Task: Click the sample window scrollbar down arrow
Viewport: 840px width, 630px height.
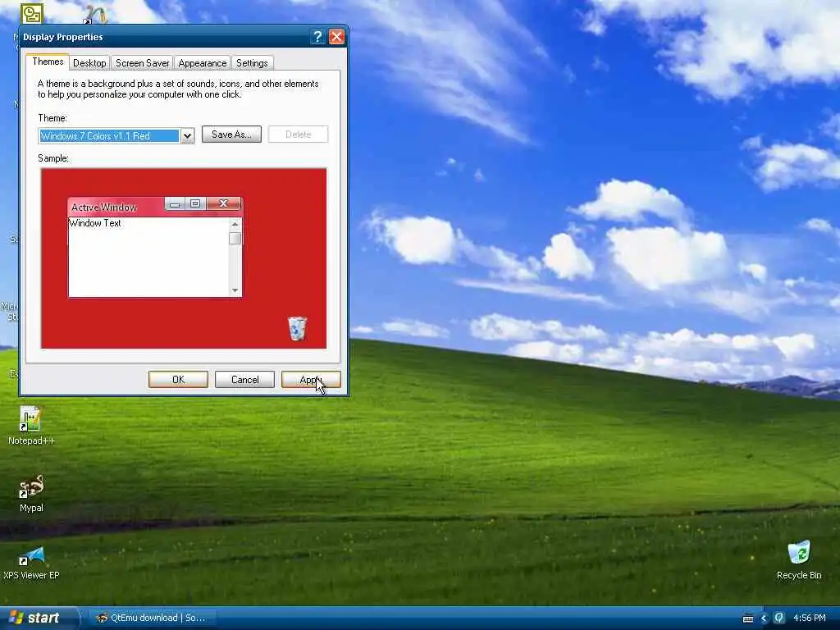Action: click(235, 290)
